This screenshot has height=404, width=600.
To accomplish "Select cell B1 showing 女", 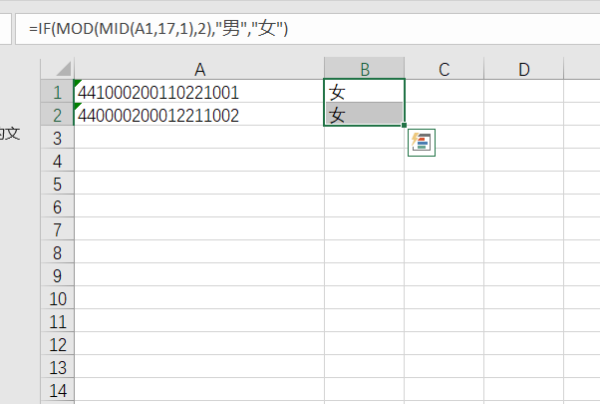I will 364,91.
